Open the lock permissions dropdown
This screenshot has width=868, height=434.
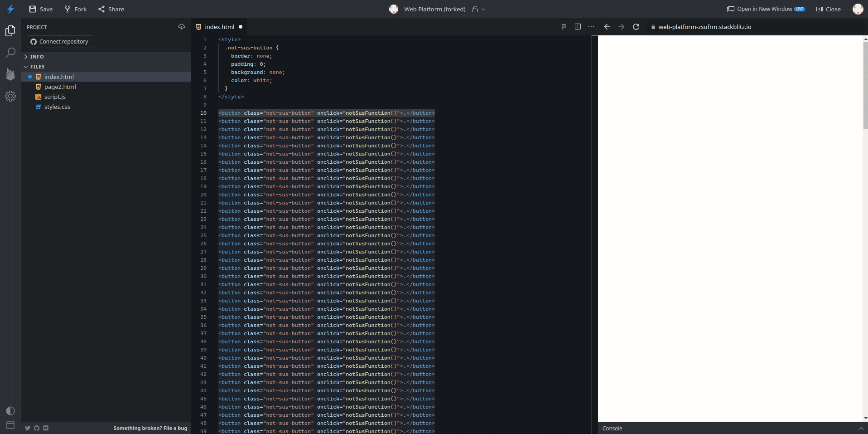[478, 9]
